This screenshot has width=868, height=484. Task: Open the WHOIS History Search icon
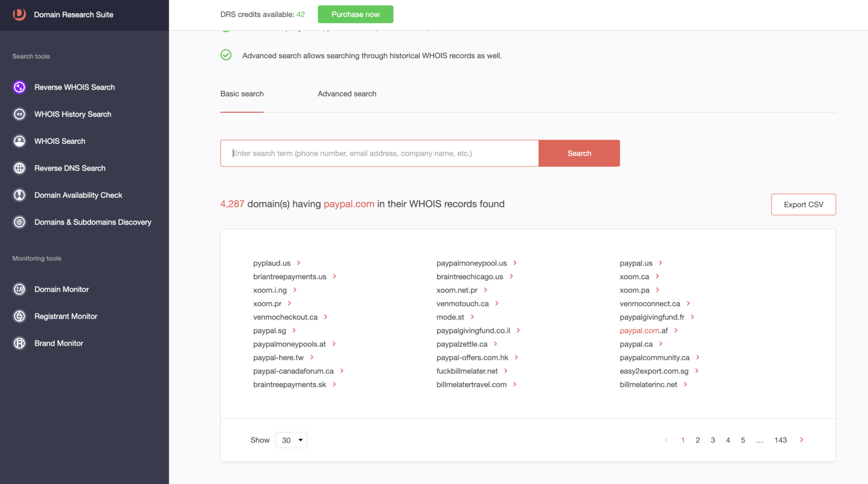tap(20, 114)
